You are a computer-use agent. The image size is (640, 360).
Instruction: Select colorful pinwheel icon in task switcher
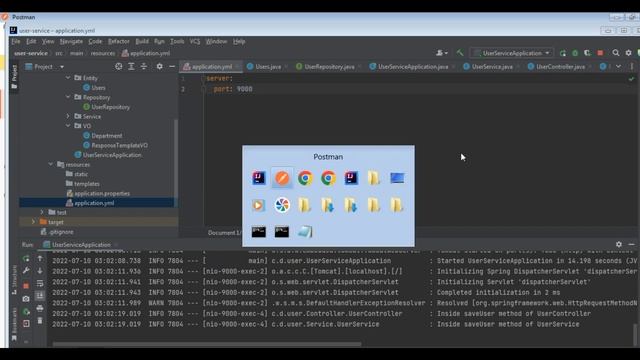coord(282,205)
